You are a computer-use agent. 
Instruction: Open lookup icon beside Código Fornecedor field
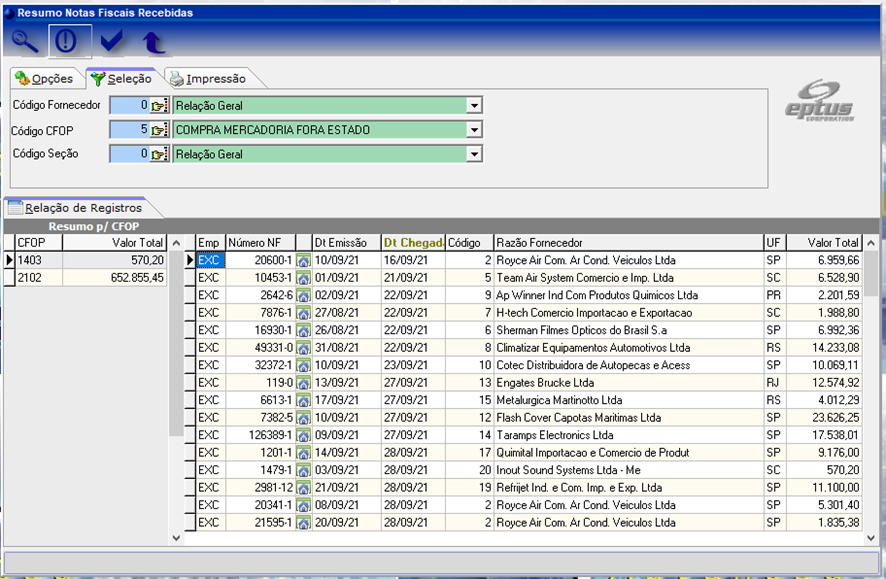pos(158,105)
